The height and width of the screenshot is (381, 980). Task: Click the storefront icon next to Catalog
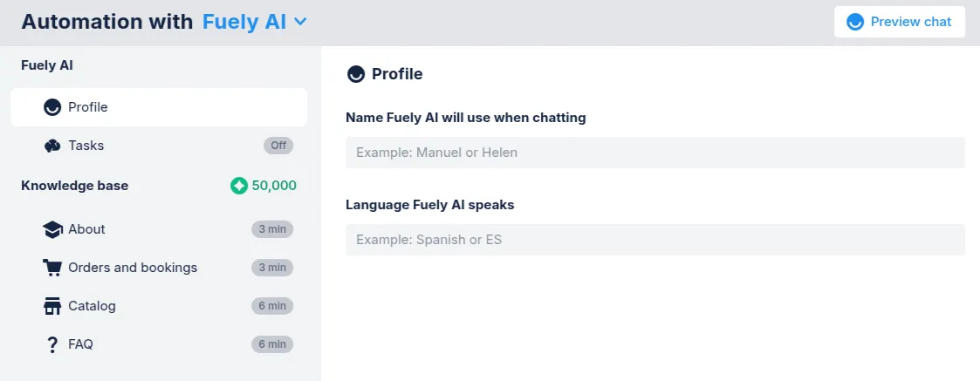pos(52,306)
